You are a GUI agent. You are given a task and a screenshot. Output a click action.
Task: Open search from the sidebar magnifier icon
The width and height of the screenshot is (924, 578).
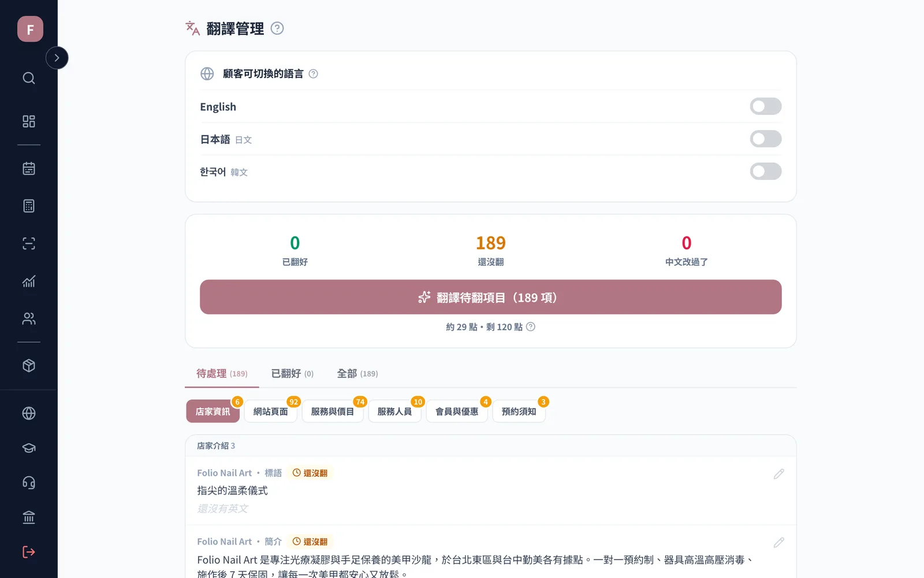coord(29,78)
